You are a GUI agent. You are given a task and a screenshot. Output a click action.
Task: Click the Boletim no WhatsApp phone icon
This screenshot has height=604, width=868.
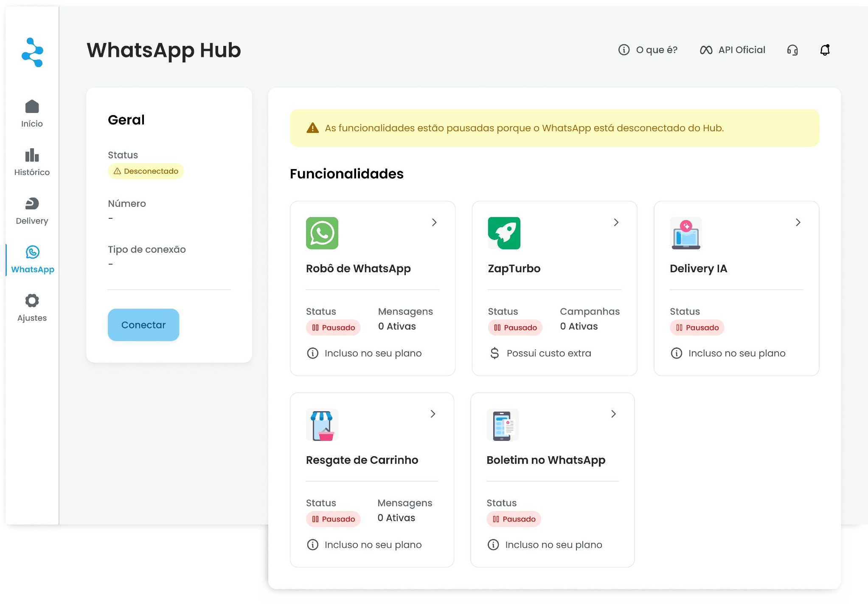[503, 425]
